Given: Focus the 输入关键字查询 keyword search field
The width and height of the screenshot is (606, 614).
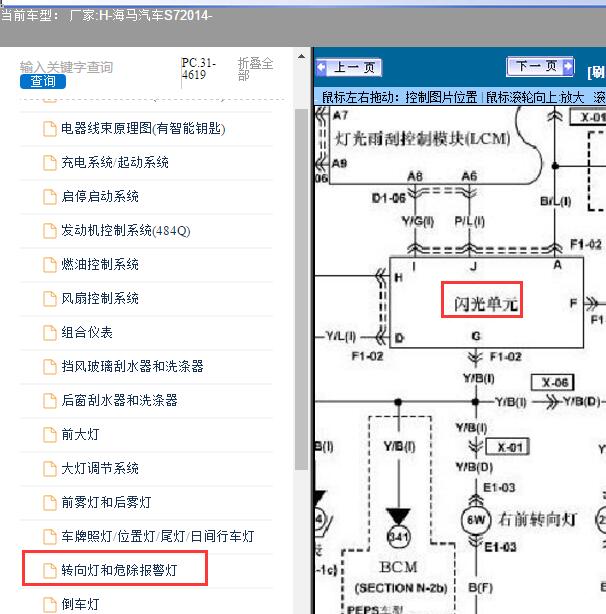Looking at the screenshot, I should pos(67,67).
